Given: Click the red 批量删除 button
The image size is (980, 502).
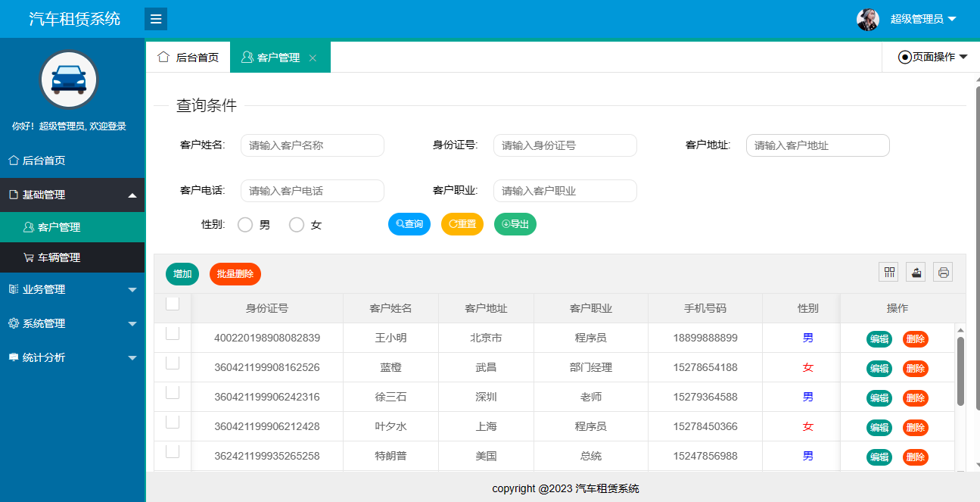Looking at the screenshot, I should click(x=235, y=274).
